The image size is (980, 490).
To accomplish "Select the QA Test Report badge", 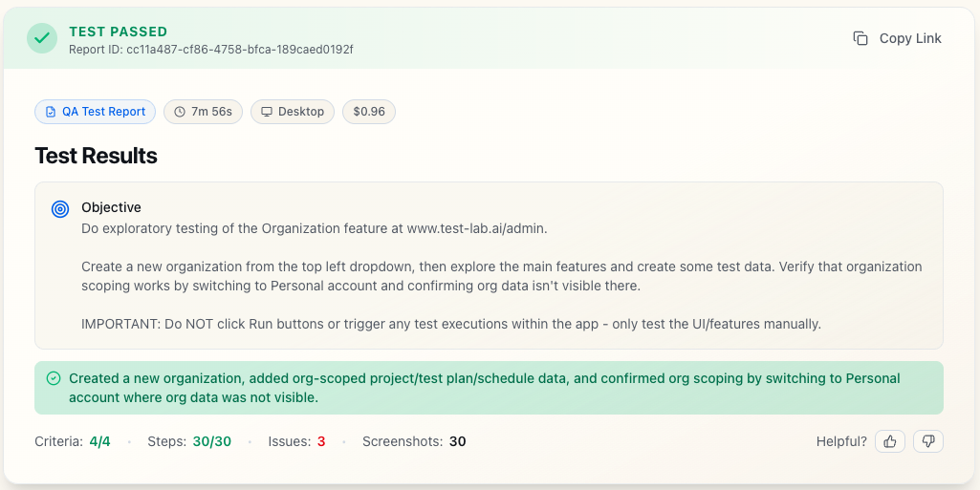I will pyautogui.click(x=95, y=112).
